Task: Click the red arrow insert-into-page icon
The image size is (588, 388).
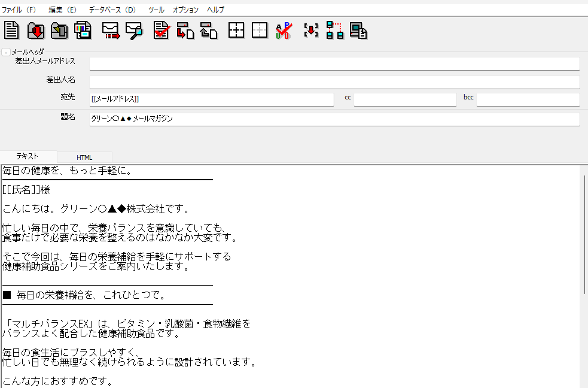Action: pyautogui.click(x=185, y=31)
